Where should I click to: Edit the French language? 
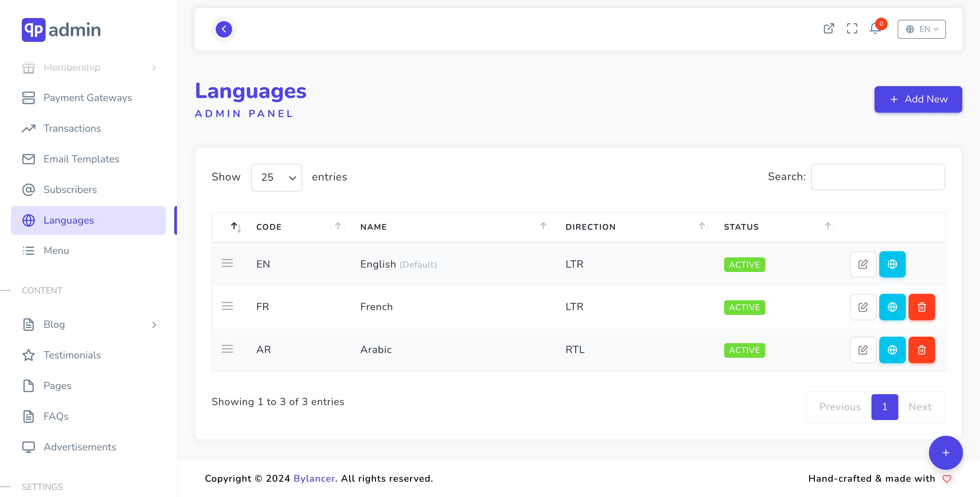click(x=863, y=307)
